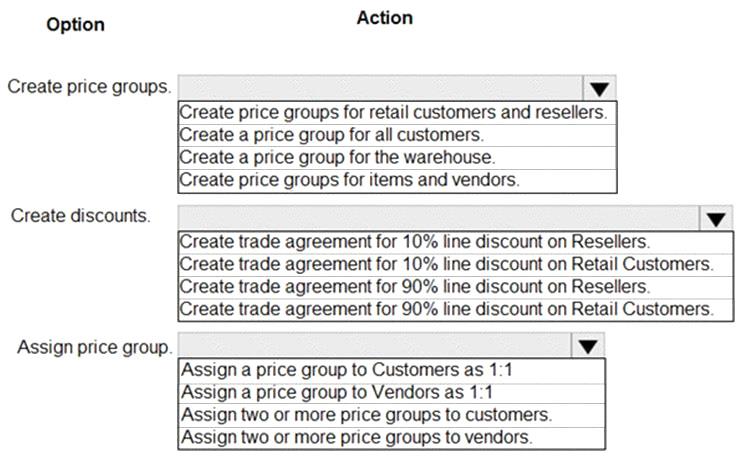Image resolution: width=739 pixels, height=457 pixels.
Task: Select 'Create price groups for retail customers and resellers'
Action: point(394,113)
